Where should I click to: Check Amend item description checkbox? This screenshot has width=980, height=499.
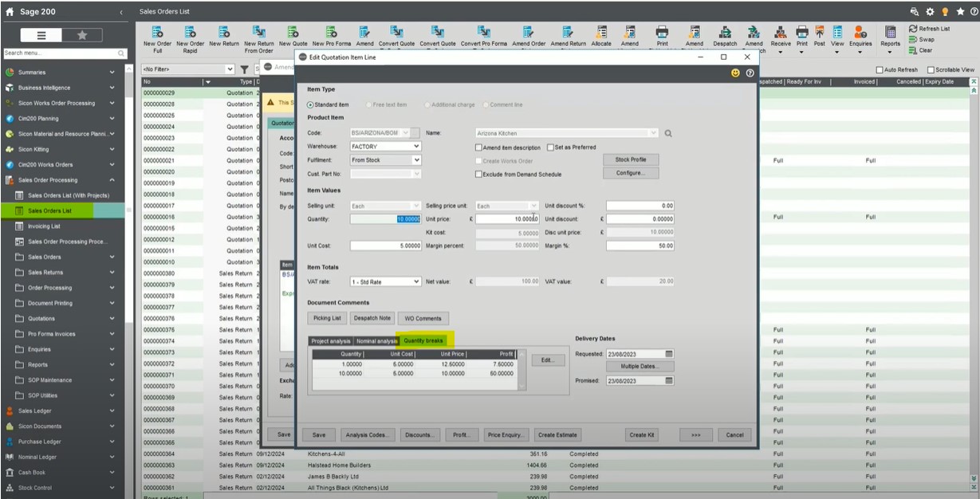point(478,147)
